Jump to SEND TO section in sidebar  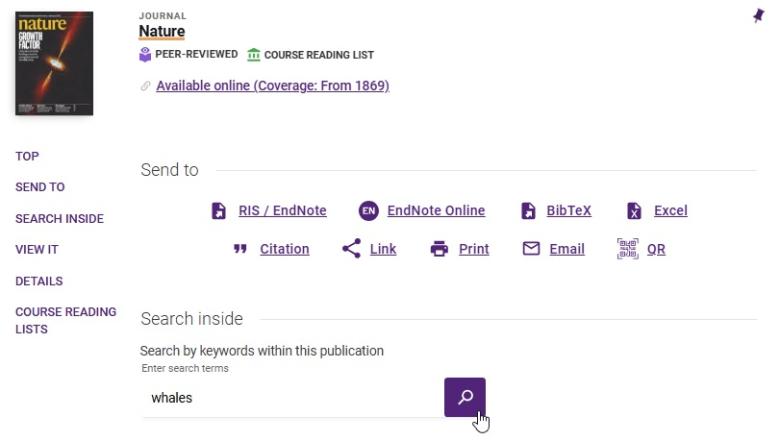(40, 187)
